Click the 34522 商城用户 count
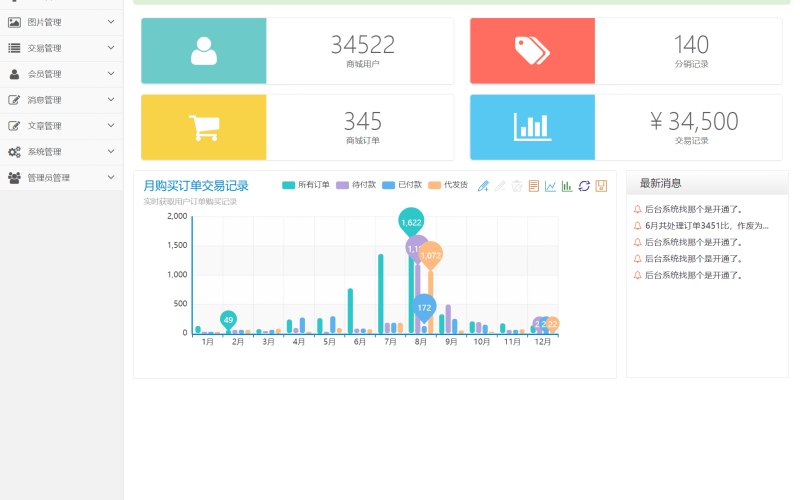 tap(363, 44)
